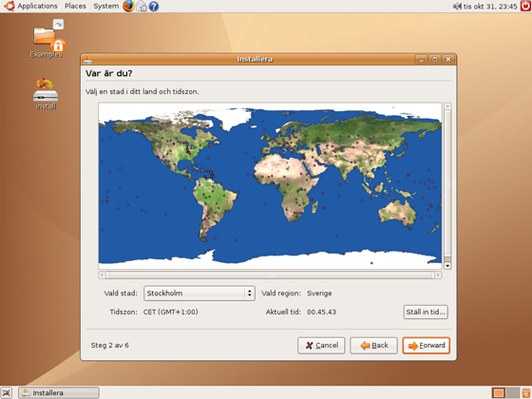Launch the Firefox browser icon
The image size is (532, 399).
(128, 6)
